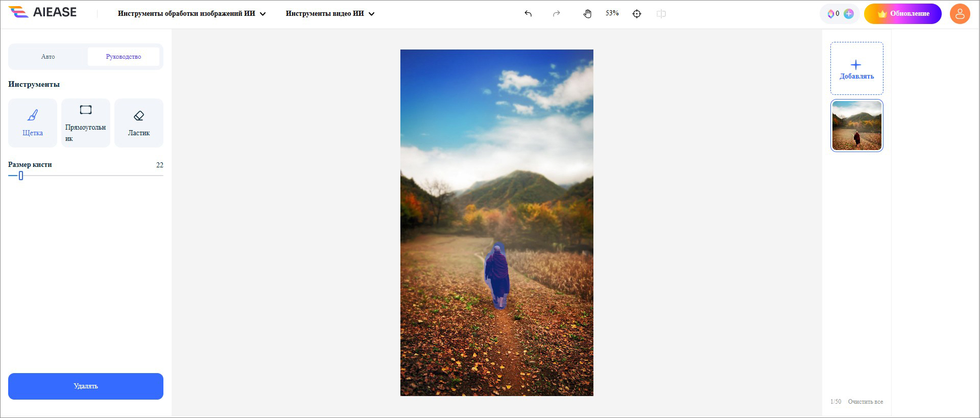
Task: Open the user profile avatar
Action: [960, 14]
